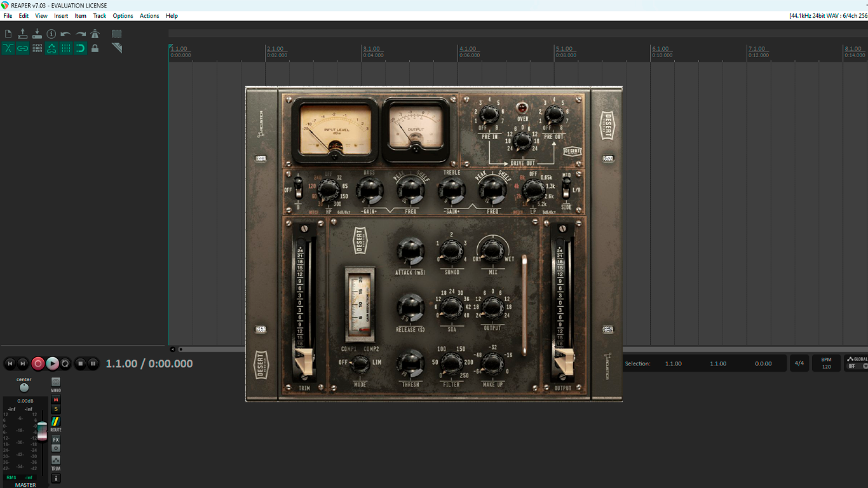
Task: Click the Play button in transport
Action: tap(52, 363)
